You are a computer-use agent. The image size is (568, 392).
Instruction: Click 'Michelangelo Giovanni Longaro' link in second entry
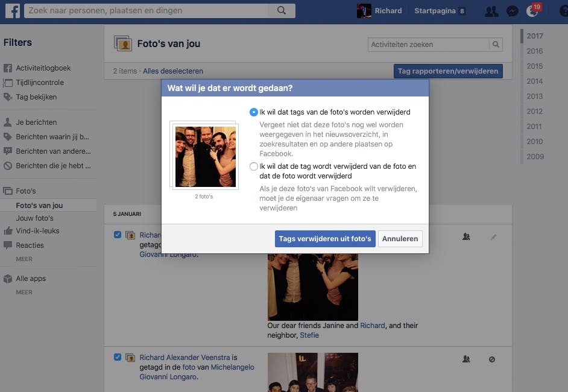(197, 372)
